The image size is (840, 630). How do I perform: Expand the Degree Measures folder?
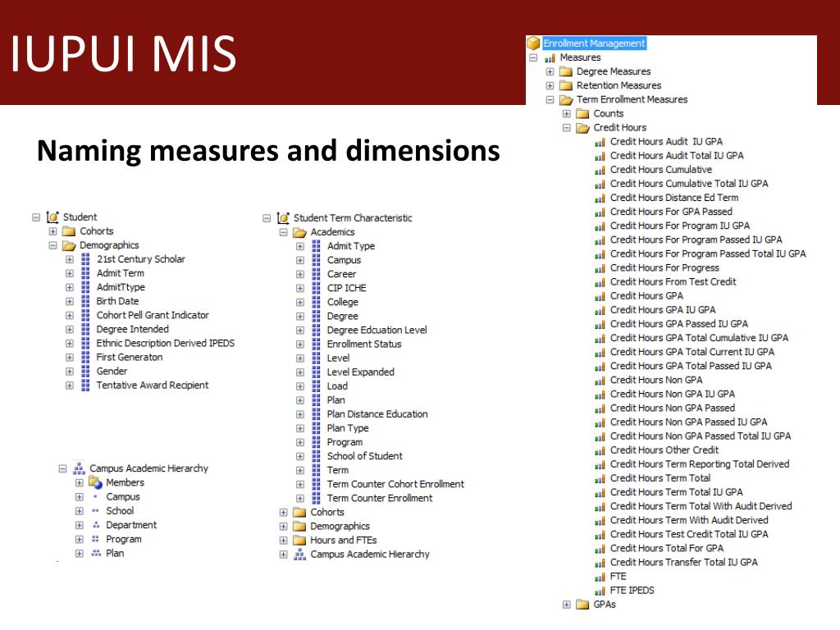[x=550, y=71]
